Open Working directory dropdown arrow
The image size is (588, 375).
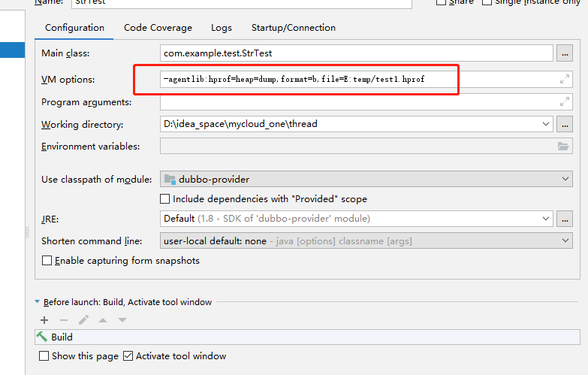tap(546, 124)
